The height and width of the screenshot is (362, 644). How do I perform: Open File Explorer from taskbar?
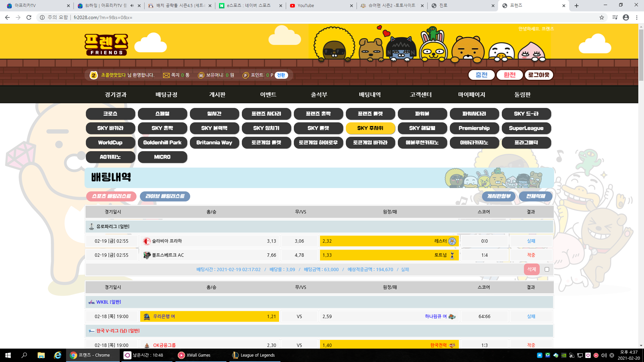41,355
